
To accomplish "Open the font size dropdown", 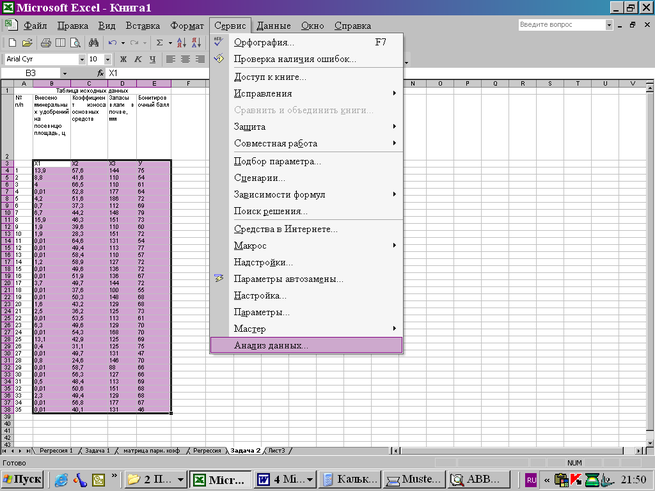I will click(x=108, y=59).
